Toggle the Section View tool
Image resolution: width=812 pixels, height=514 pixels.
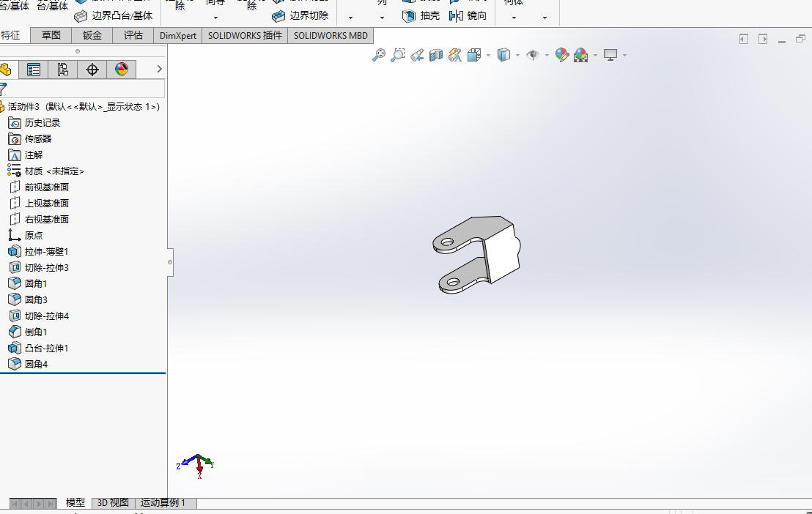(x=436, y=55)
